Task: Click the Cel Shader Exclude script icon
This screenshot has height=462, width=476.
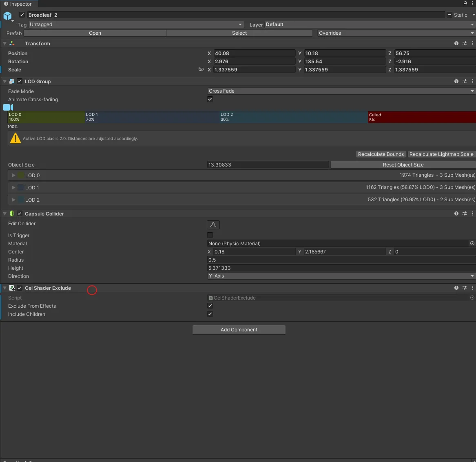Action: [12, 288]
